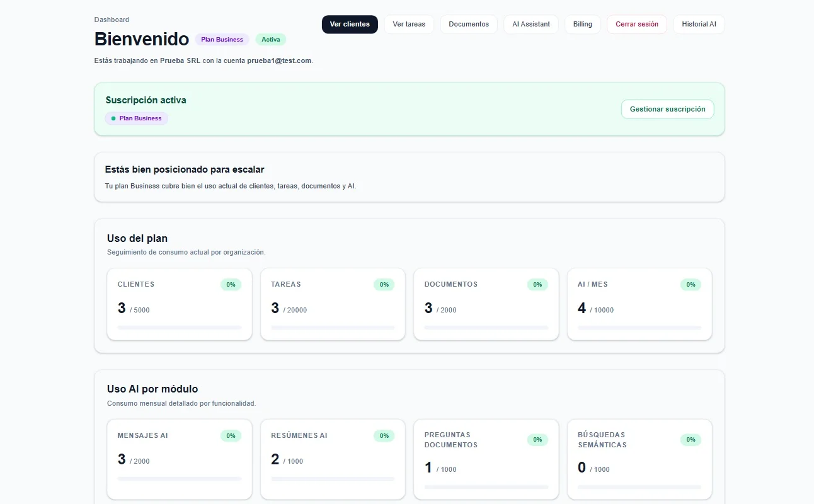
Task: Click Cerrar sesión to log out
Action: 636,24
